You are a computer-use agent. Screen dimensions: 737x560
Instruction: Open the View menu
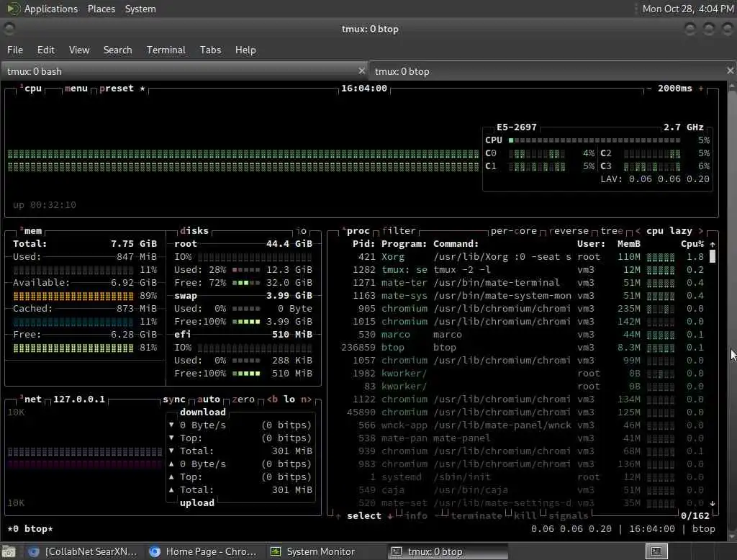click(79, 50)
